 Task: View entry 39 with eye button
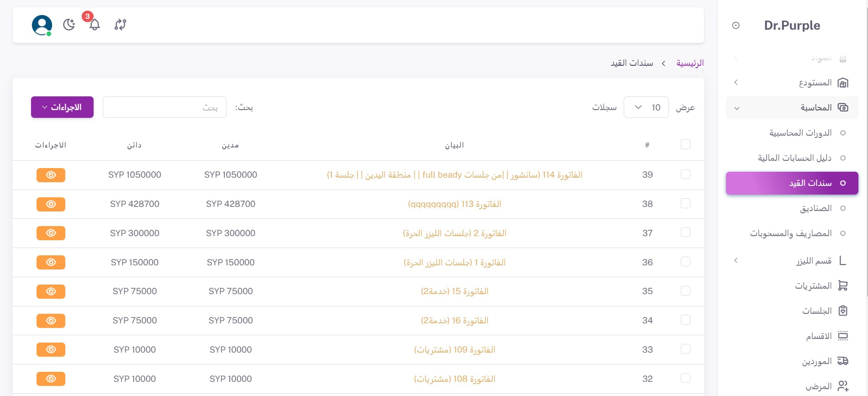(51, 175)
